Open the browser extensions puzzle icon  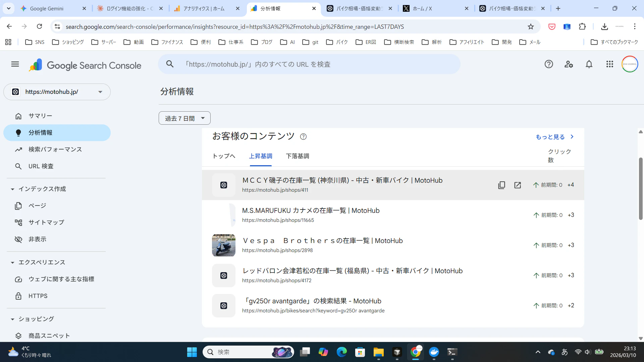(x=583, y=26)
